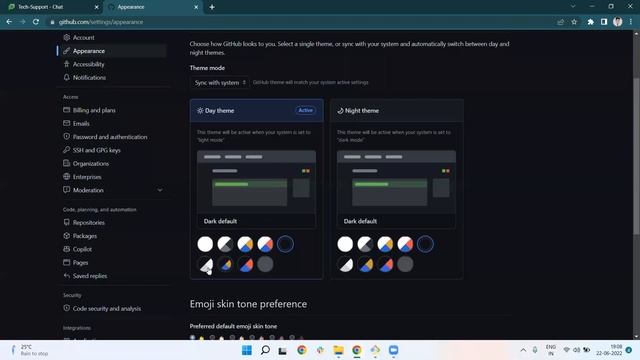This screenshot has height=360, width=640.
Task: Open the browser tab search chevron
Action: coord(573,7)
